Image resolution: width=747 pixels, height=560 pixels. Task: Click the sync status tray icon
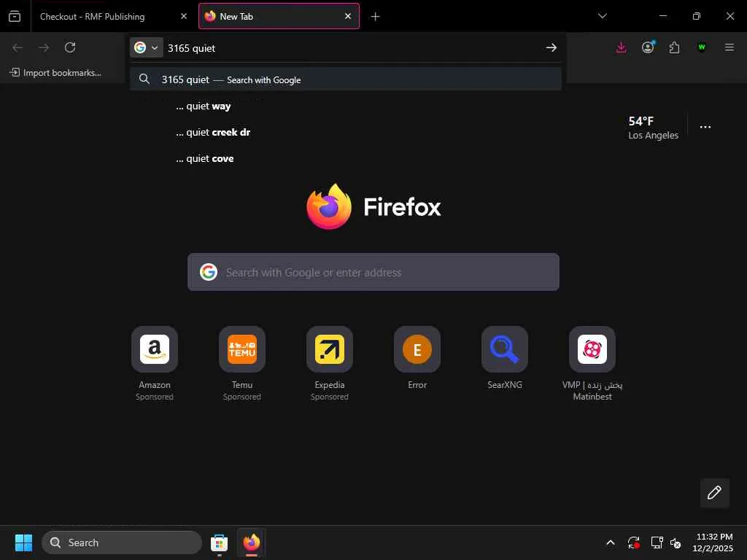click(x=634, y=542)
